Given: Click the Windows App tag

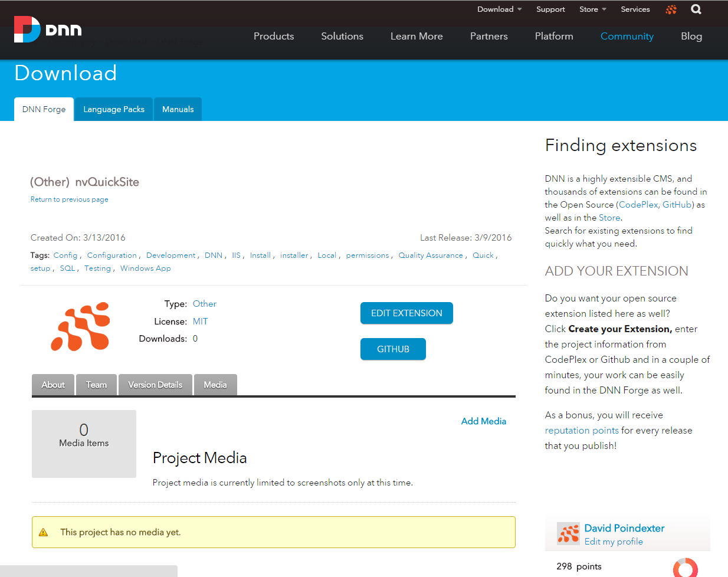Looking at the screenshot, I should 146,268.
